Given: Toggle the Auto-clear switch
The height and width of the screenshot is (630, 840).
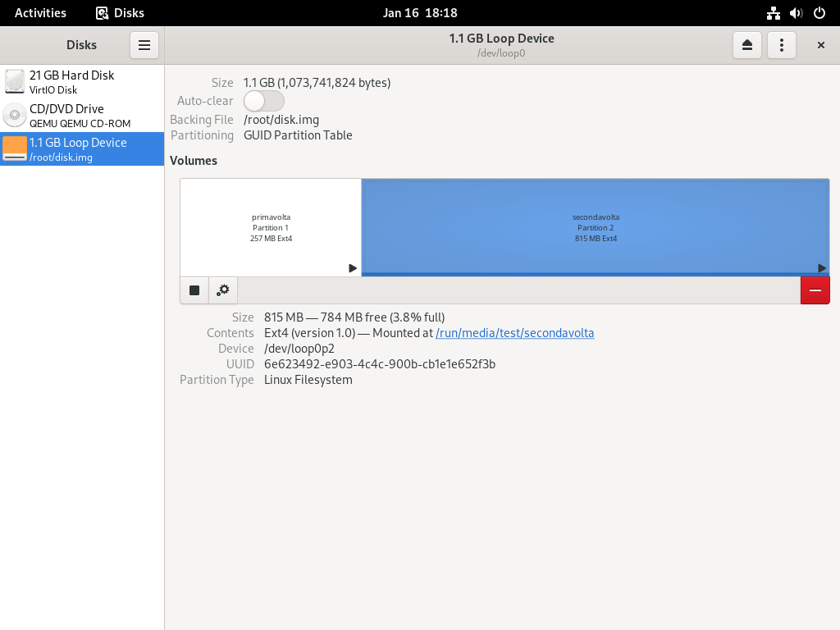Looking at the screenshot, I should click(263, 101).
